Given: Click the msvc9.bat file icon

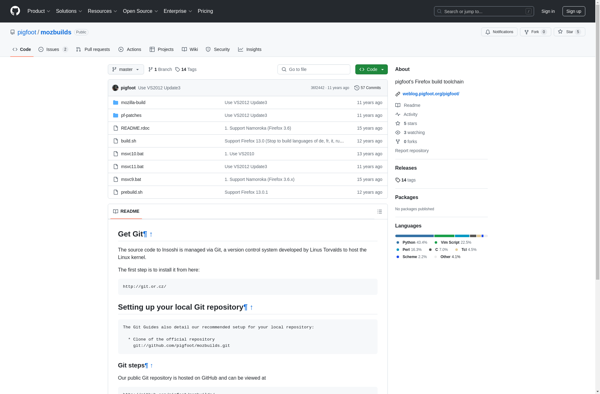Looking at the screenshot, I should click(116, 179).
